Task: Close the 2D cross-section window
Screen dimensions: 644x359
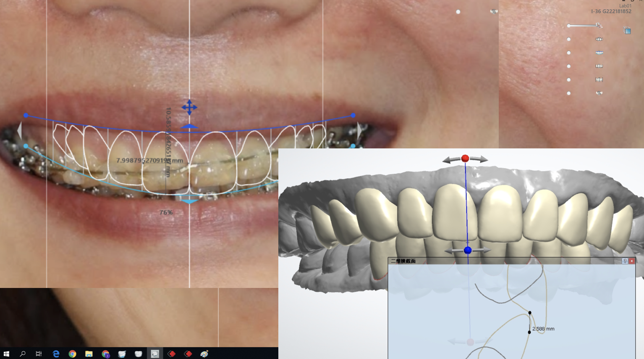Action: tap(631, 261)
